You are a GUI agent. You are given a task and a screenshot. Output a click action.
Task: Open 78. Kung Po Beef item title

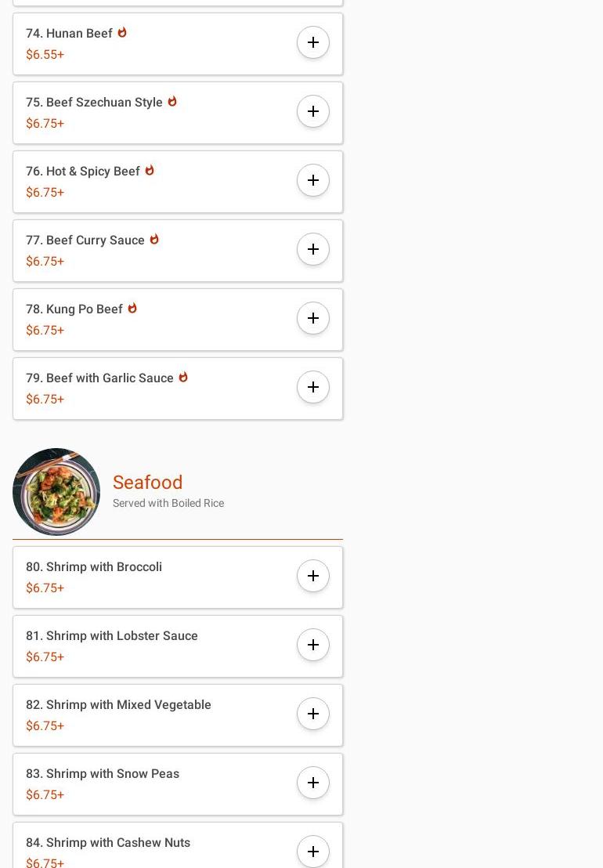click(74, 309)
